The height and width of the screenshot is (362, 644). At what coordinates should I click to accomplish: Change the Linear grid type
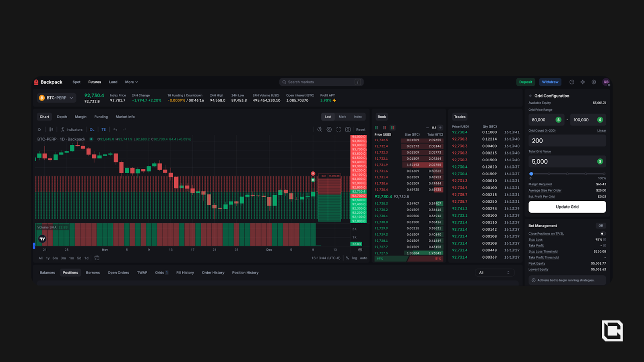click(x=601, y=131)
